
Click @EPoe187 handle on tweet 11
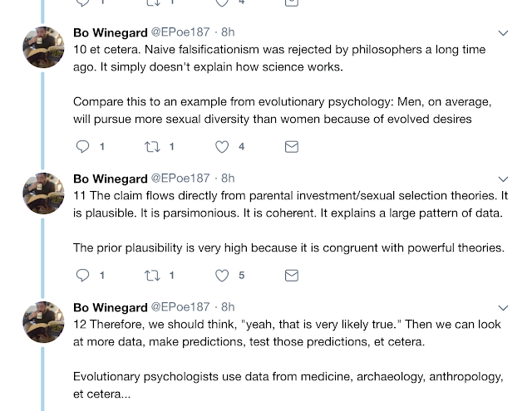180,179
